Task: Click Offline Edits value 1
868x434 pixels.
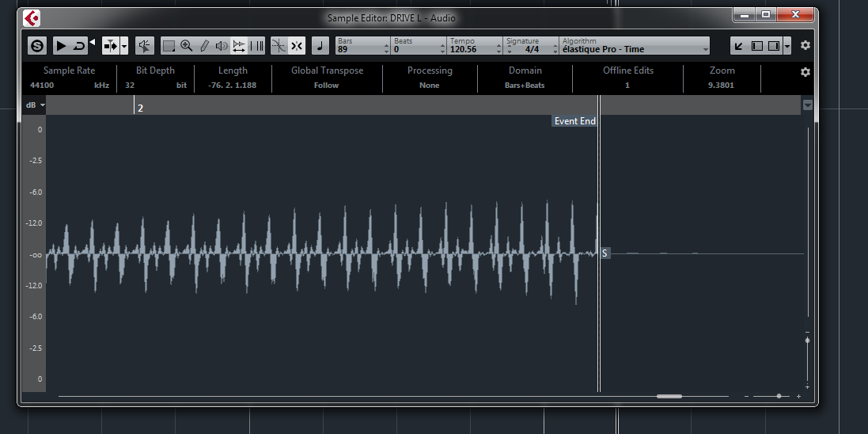Action: tap(627, 86)
